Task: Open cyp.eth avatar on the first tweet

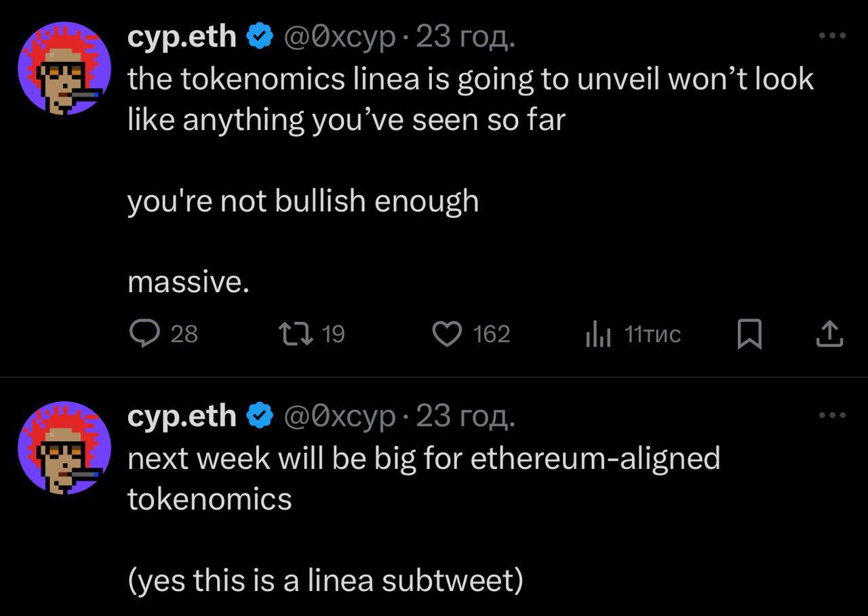Action: tap(64, 68)
